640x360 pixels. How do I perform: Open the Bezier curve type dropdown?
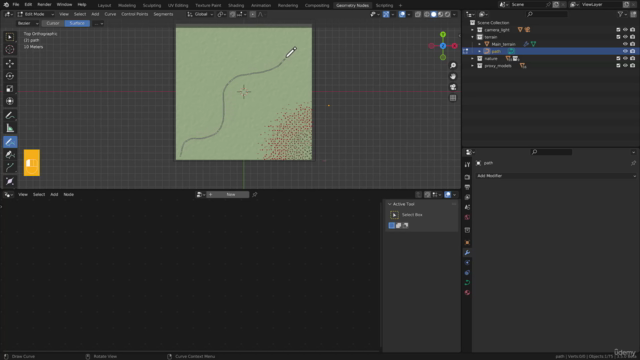pyautogui.click(x=28, y=23)
